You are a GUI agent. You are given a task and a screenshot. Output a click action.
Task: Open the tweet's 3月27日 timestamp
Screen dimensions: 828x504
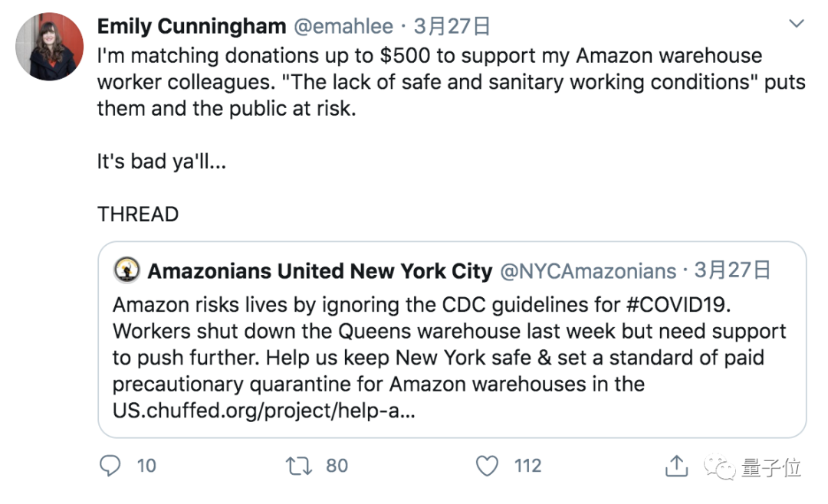coord(452,27)
